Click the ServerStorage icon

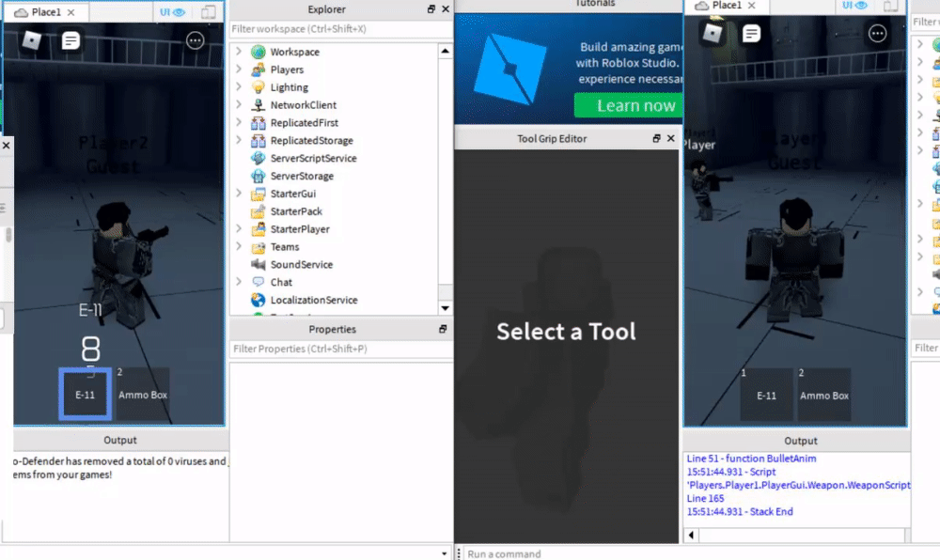coord(258,176)
